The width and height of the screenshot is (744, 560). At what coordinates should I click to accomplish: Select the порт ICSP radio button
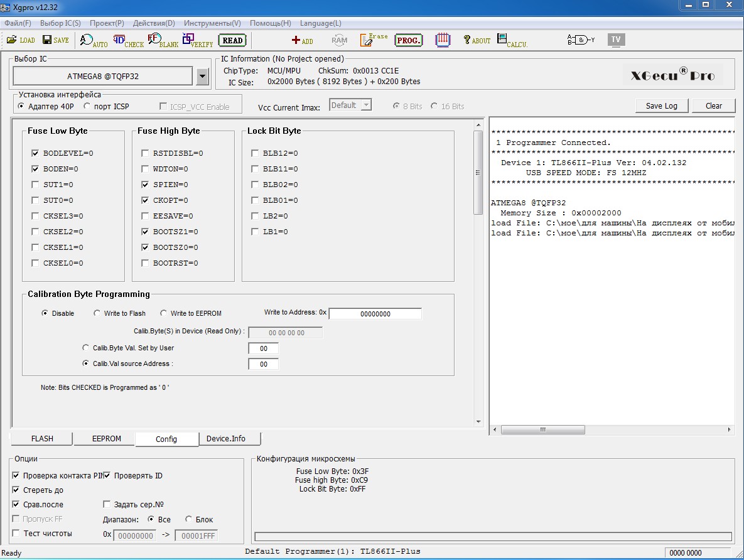pos(87,107)
